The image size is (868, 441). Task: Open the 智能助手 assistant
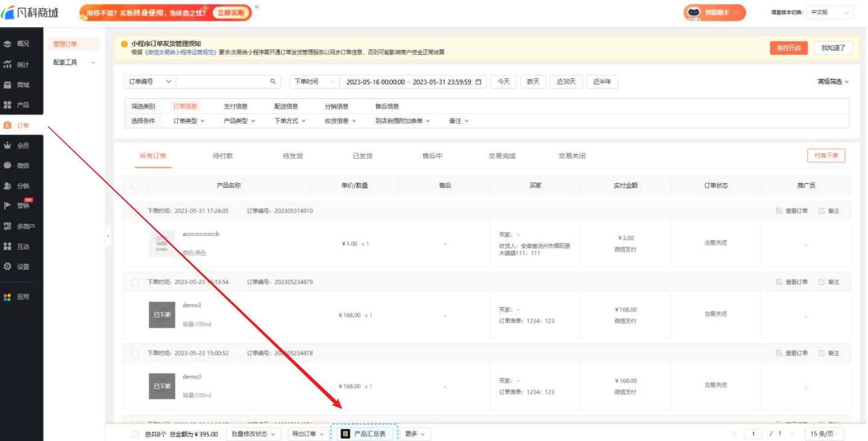pos(714,13)
